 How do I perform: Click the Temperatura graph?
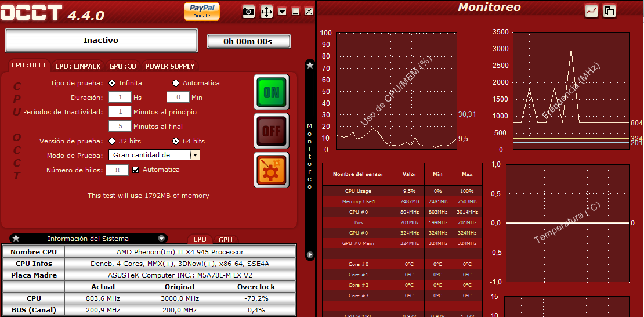coord(568,224)
